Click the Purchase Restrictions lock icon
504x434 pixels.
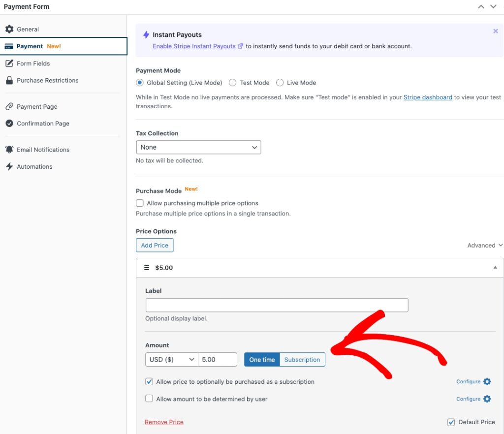pyautogui.click(x=9, y=80)
